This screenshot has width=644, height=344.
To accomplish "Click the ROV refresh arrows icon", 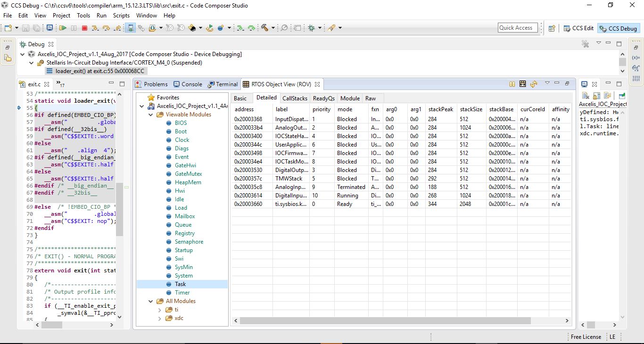I will [534, 84].
